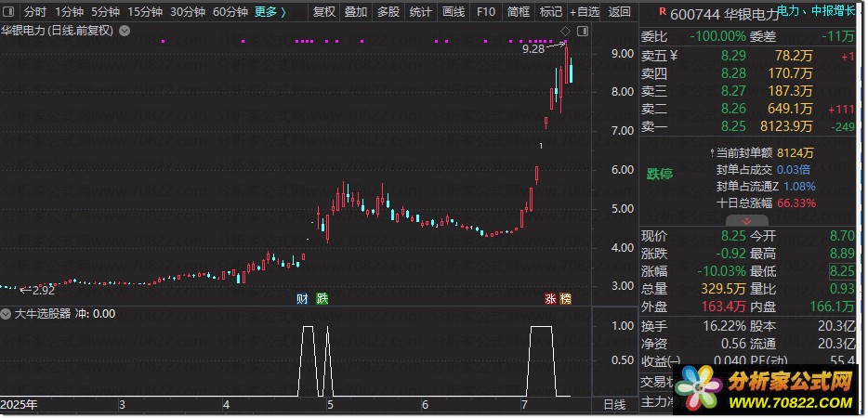Click the 冲: 0.00 indicator value
The height and width of the screenshot is (418, 868).
pos(95,314)
